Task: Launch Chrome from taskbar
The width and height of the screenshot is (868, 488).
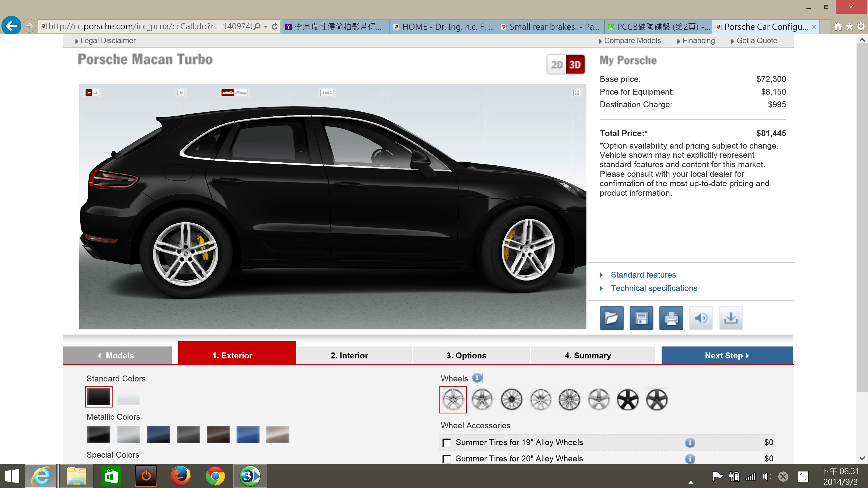Action: click(215, 476)
